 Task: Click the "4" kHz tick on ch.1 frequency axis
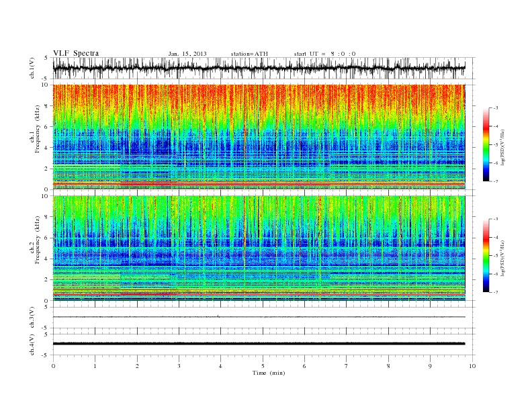pos(47,148)
